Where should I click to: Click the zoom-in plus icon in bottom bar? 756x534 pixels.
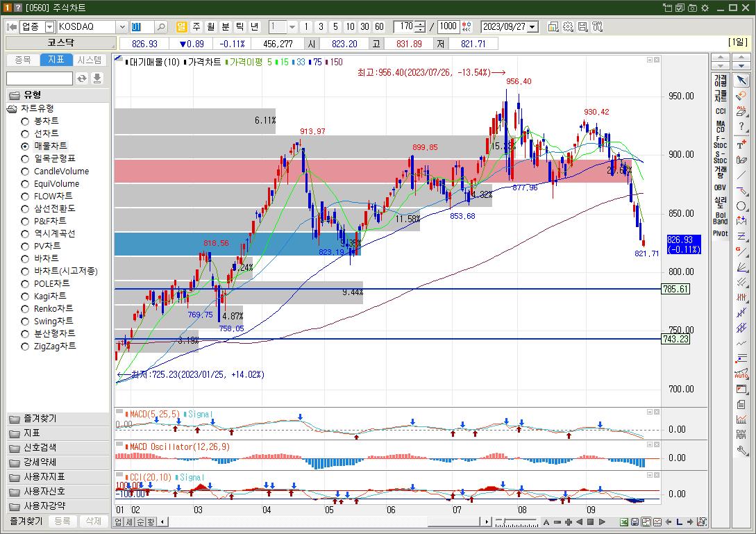[568, 522]
